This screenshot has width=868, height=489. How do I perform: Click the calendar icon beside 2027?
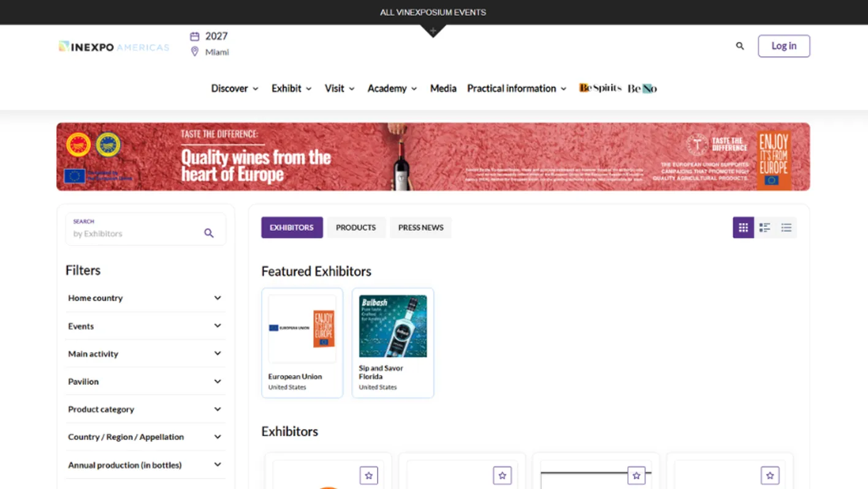point(195,36)
